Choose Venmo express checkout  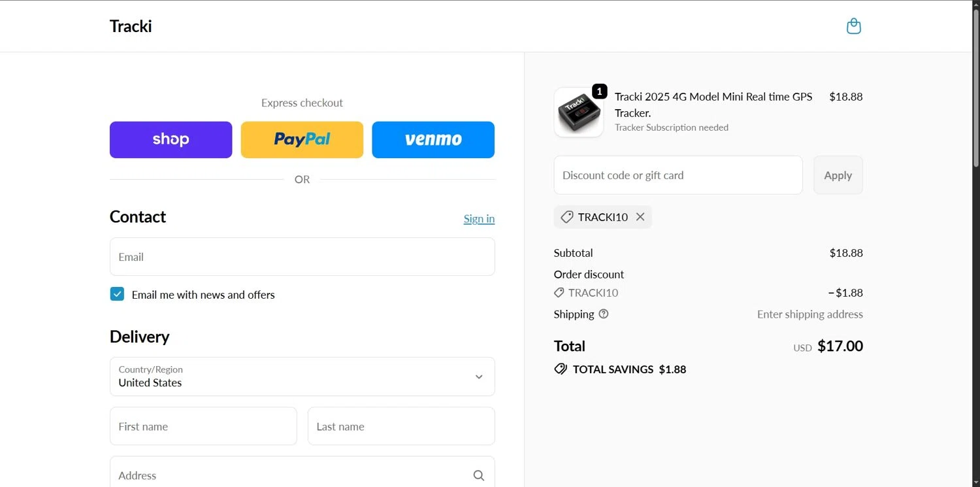[433, 140]
